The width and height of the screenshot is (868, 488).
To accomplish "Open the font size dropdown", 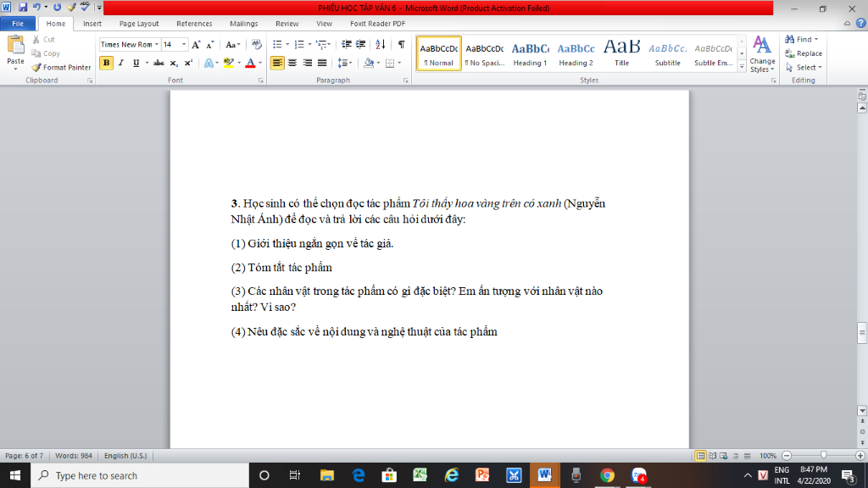I will (184, 44).
